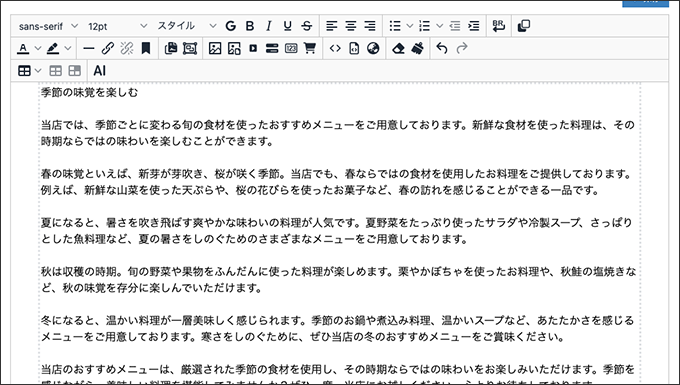This screenshot has width=680, height=385.
Task: Click the heading 季節の味覚を楽しむ
Action: [x=89, y=92]
